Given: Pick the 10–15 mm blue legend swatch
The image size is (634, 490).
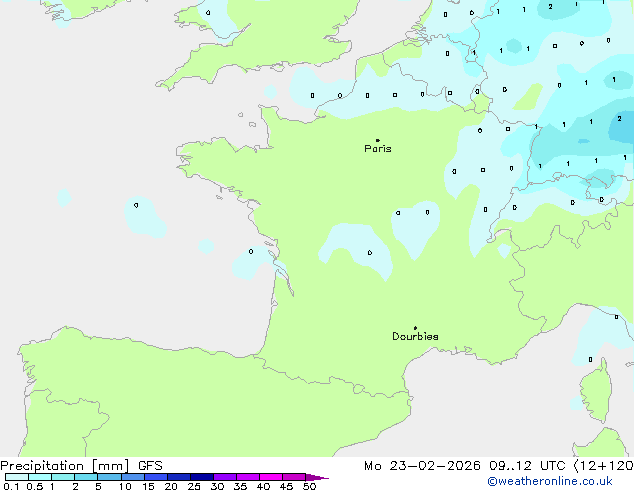Looking at the screenshot, I should tap(132, 477).
